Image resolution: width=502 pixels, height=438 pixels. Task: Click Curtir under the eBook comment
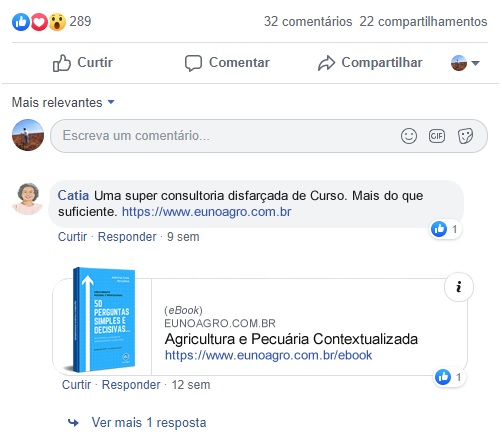[76, 385]
